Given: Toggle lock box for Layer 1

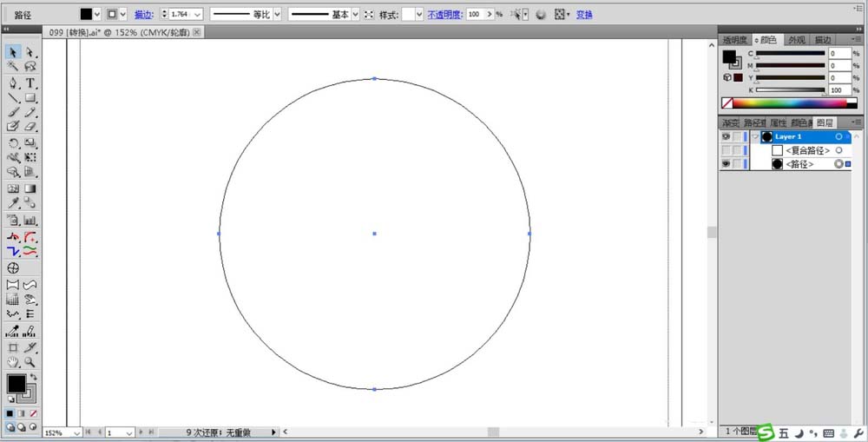Looking at the screenshot, I should 737,136.
